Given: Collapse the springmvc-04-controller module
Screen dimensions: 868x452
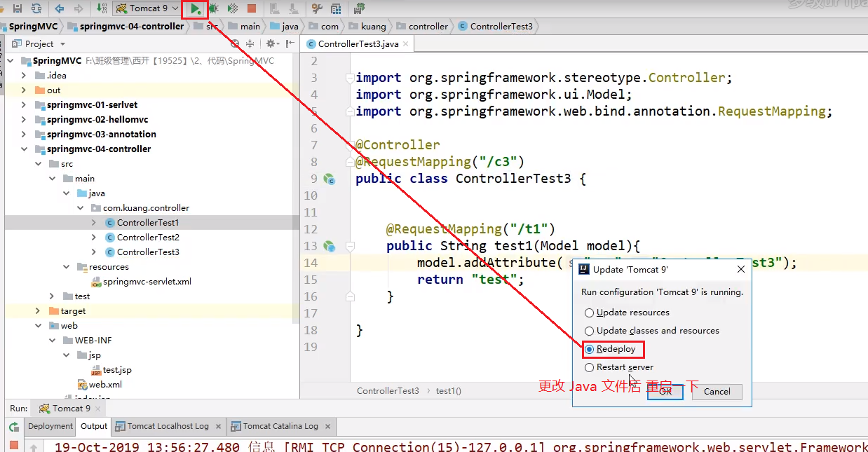Looking at the screenshot, I should [x=23, y=149].
